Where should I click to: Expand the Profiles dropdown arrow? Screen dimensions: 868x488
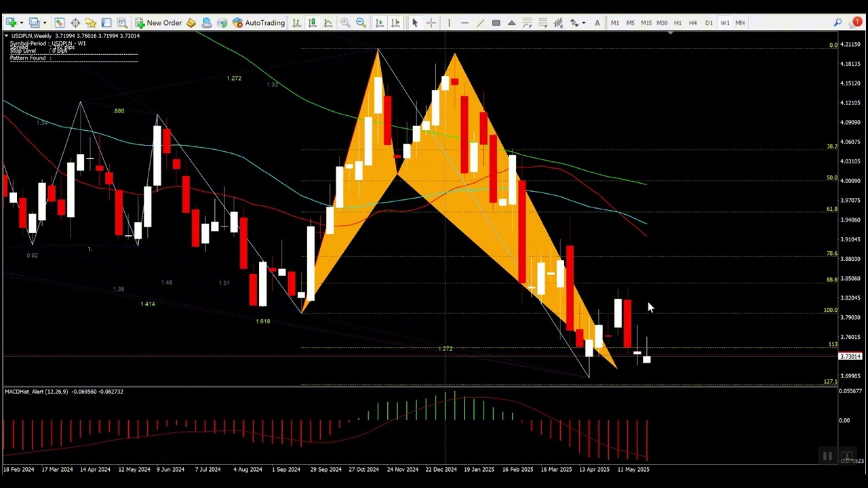[43, 23]
